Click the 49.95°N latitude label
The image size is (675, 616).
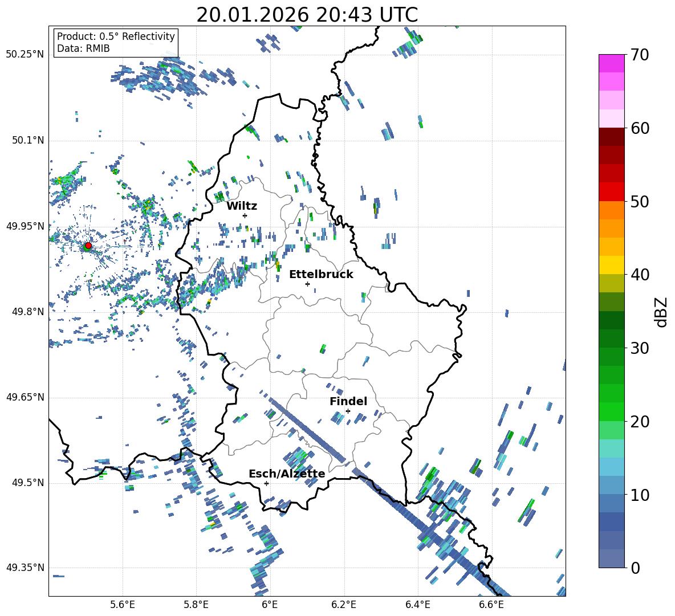tap(25, 226)
